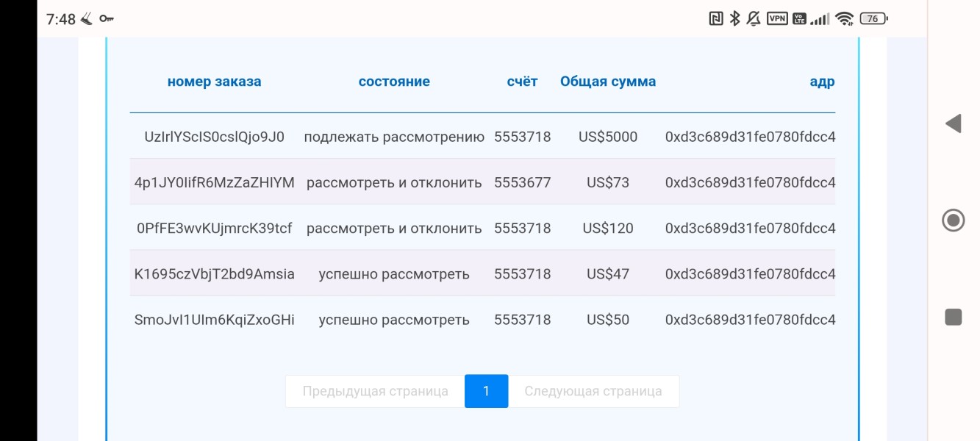Click the "состояние" column header
Image resolution: width=980 pixels, height=441 pixels.
394,82
